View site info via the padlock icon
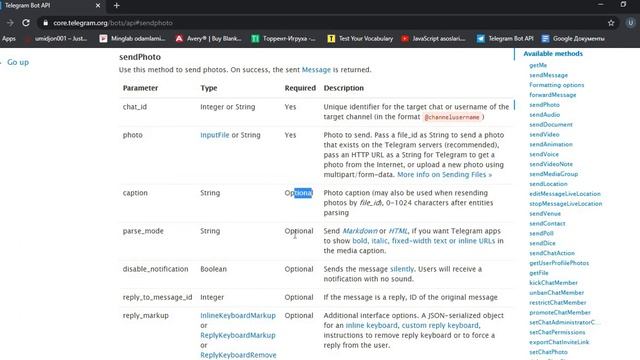The image size is (640, 360). (x=46, y=23)
